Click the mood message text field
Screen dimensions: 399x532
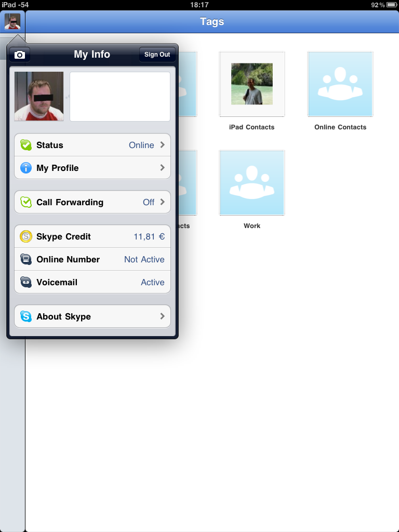[x=120, y=97]
